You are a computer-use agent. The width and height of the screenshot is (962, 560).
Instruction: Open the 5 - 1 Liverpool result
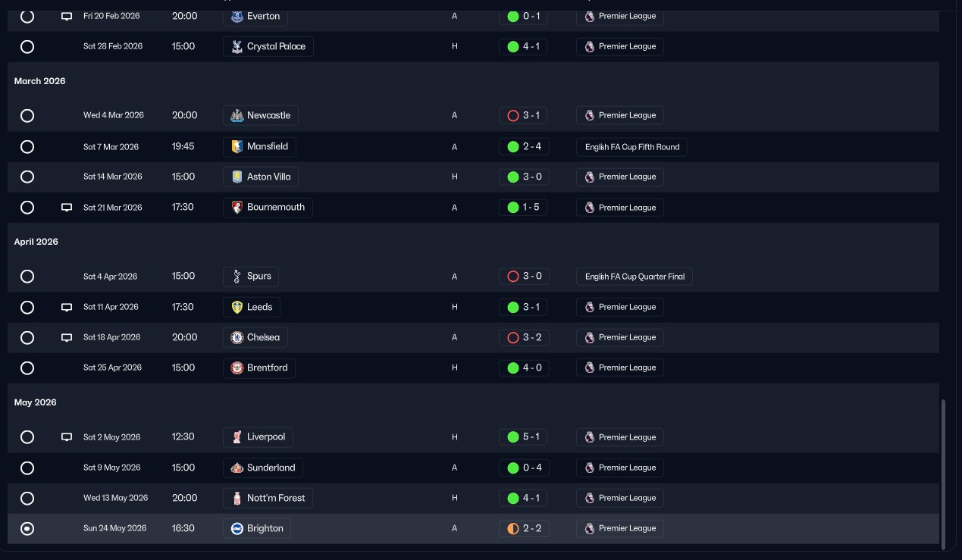pos(523,437)
